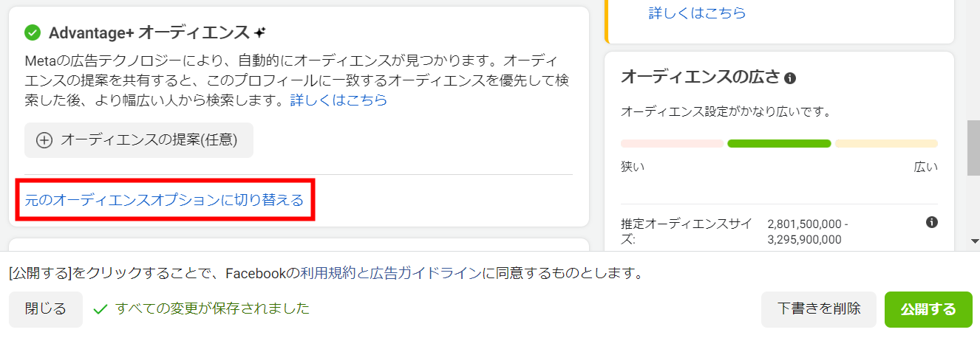
Task: Open 詳しくはこちら link in the top-right panel
Action: tap(697, 13)
